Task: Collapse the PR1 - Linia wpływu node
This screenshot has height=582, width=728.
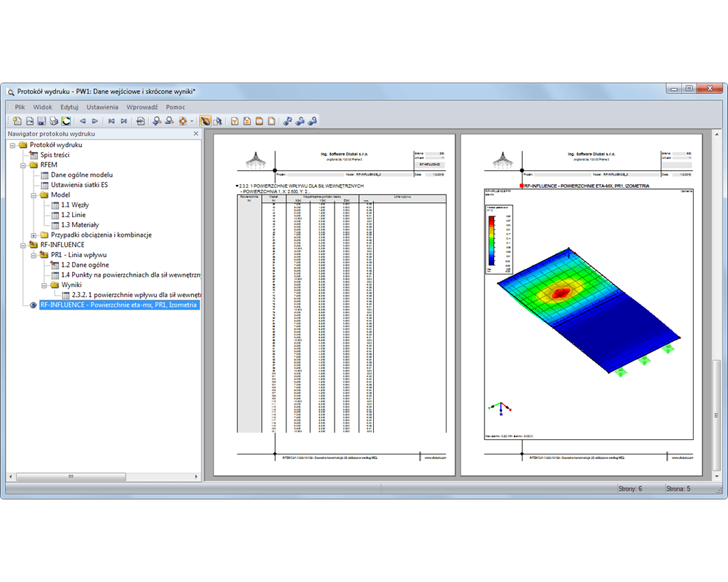Action: click(34, 255)
